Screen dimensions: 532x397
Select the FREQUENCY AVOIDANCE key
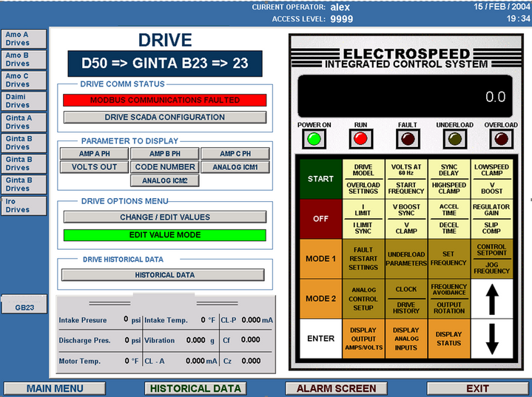click(449, 289)
